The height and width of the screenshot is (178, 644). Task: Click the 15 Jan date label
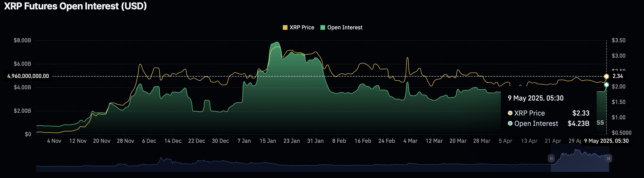click(x=268, y=141)
